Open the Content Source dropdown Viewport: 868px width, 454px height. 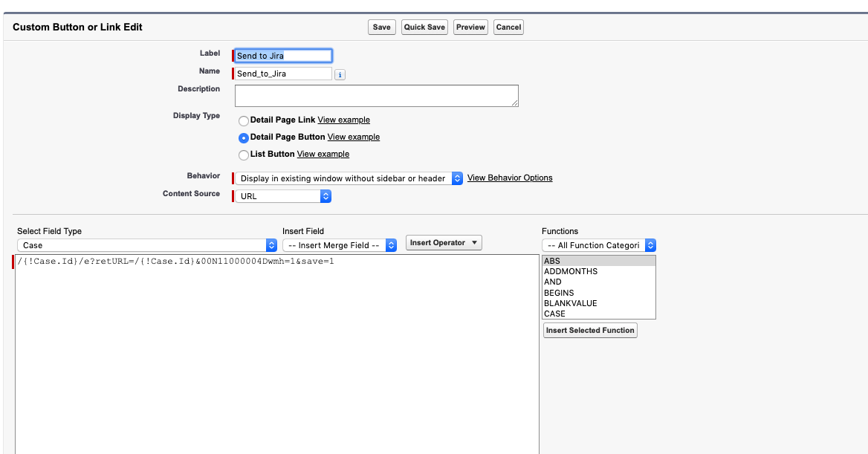[x=283, y=196]
